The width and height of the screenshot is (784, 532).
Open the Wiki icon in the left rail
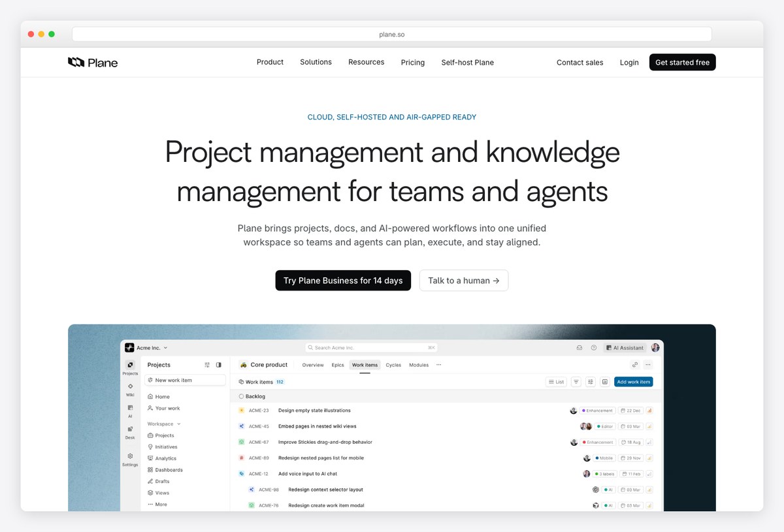[x=130, y=386]
